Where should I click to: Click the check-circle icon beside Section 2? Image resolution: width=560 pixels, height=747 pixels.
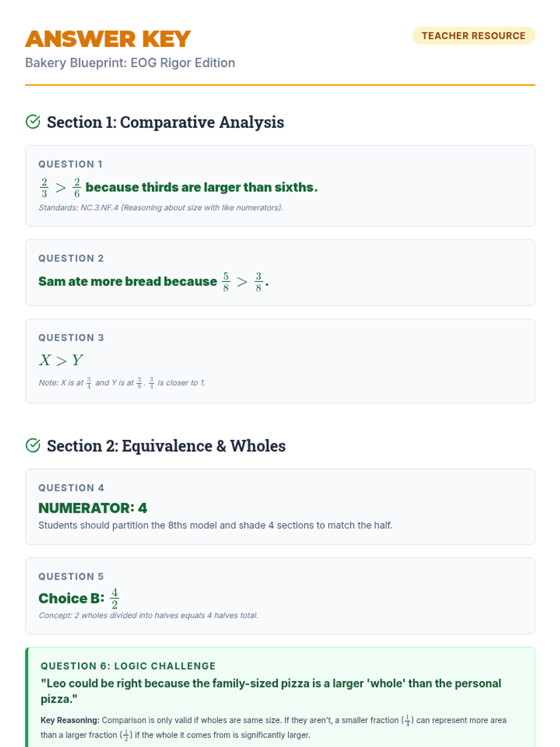33,445
